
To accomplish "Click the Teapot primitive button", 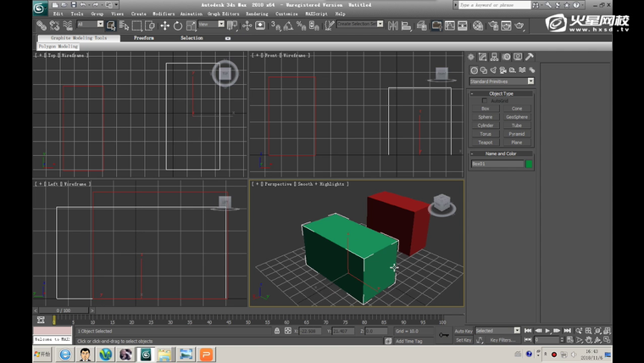I will coord(486,142).
